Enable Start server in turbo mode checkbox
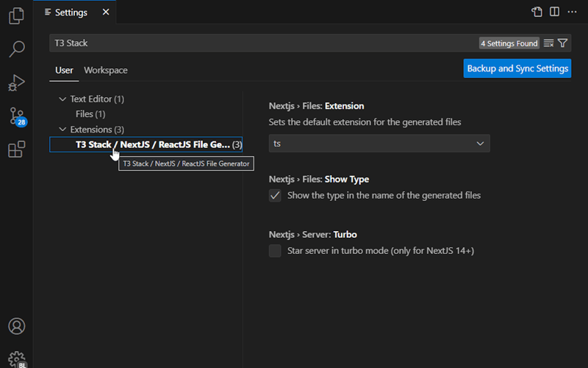This screenshot has height=368, width=588. click(275, 251)
